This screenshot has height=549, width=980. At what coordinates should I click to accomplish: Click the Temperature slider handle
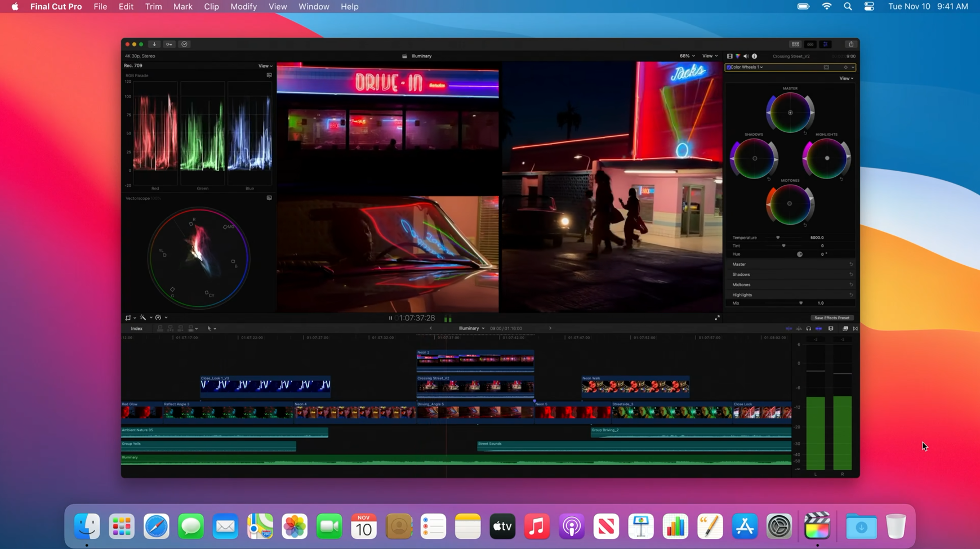[778, 238]
